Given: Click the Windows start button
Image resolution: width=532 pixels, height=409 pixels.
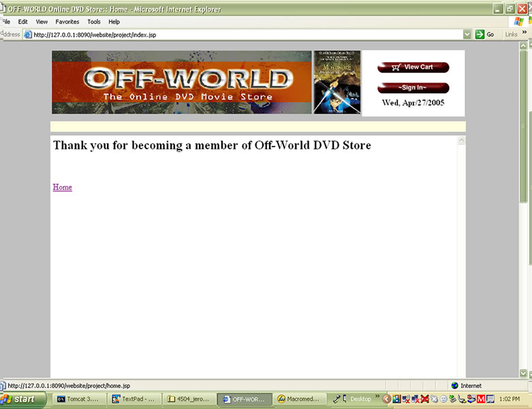Looking at the screenshot, I should point(23,399).
